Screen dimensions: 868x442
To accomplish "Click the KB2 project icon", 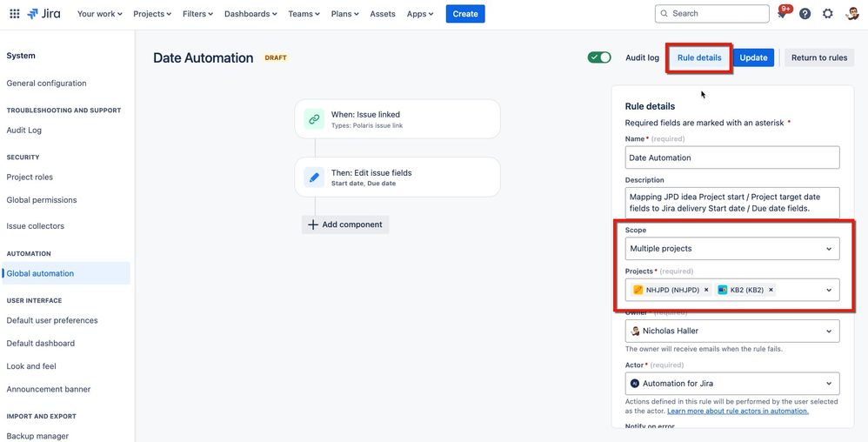I will (x=723, y=290).
